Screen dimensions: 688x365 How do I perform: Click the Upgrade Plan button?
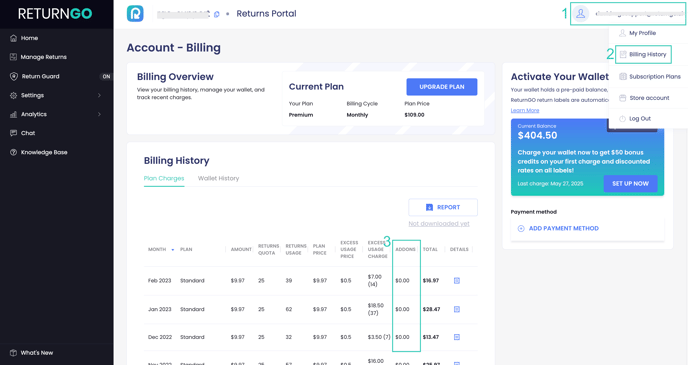442,87
